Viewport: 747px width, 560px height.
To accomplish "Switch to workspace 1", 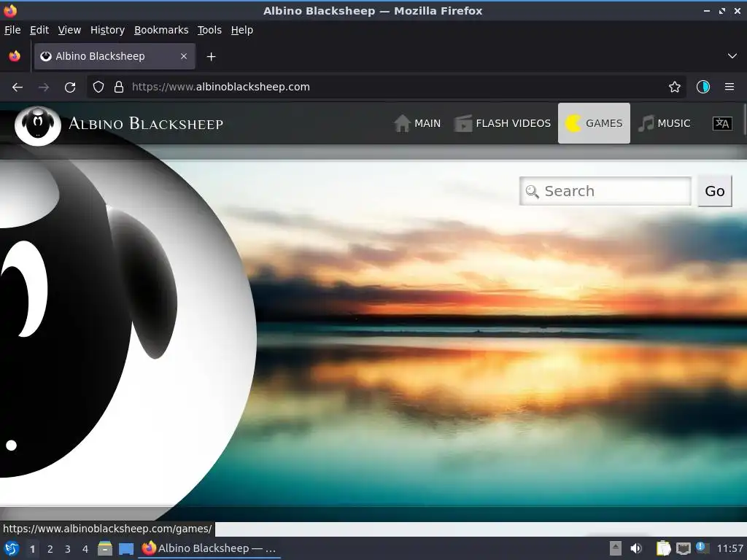I will pos(32,548).
